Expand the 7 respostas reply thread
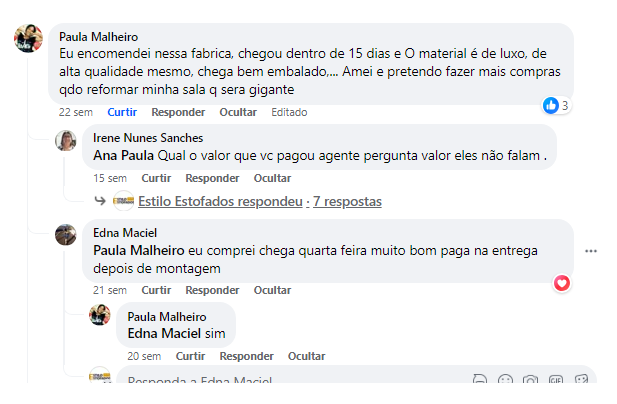Viewport: 617px width, 404px height. pyautogui.click(x=347, y=201)
